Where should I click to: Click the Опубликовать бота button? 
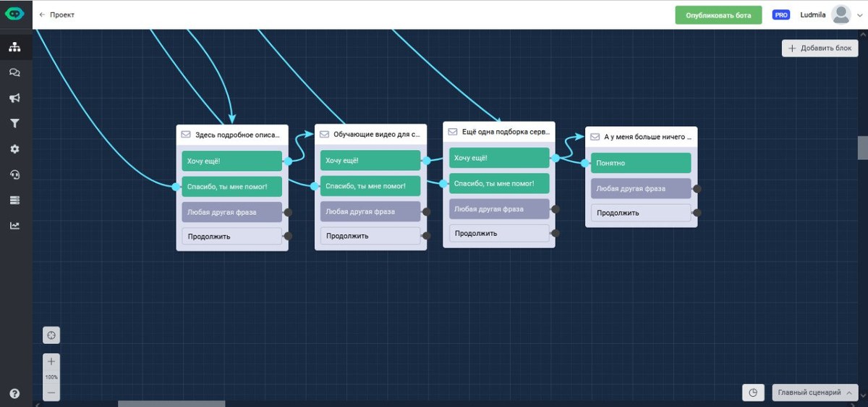(718, 15)
